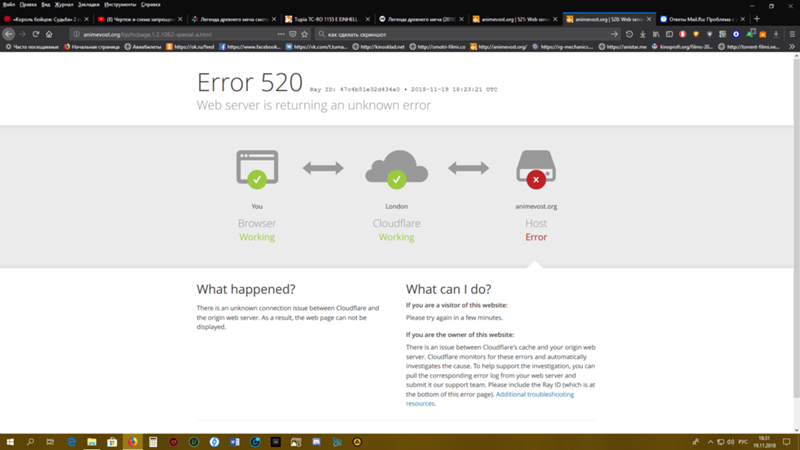This screenshot has width=800, height=450.
Task: Open page actions three-dot menu
Action: [281, 34]
